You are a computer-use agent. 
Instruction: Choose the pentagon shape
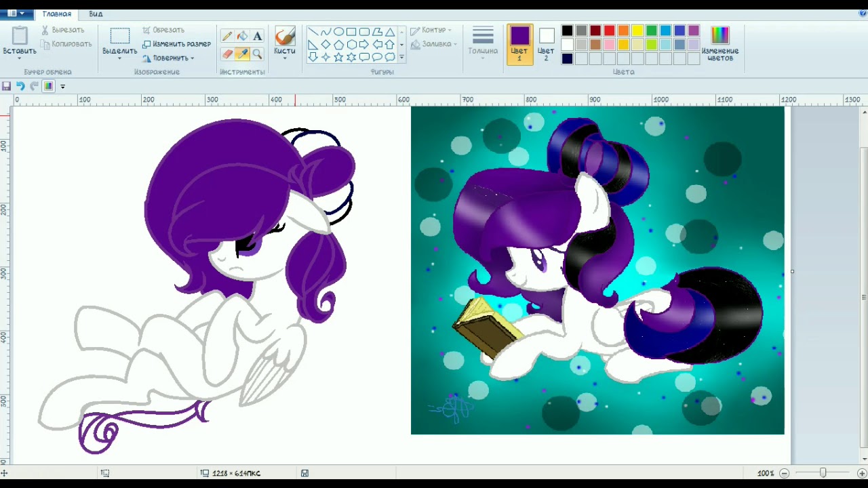coord(338,45)
